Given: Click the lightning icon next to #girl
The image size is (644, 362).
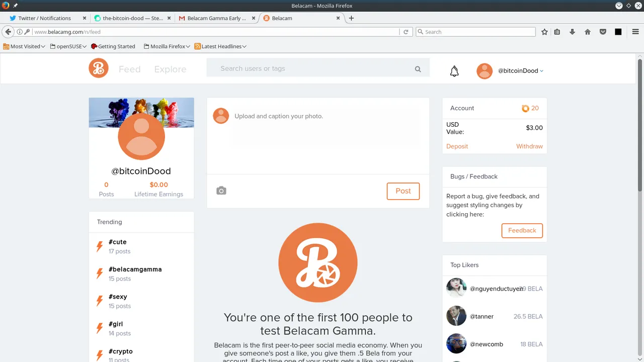Looking at the screenshot, I should point(100,328).
